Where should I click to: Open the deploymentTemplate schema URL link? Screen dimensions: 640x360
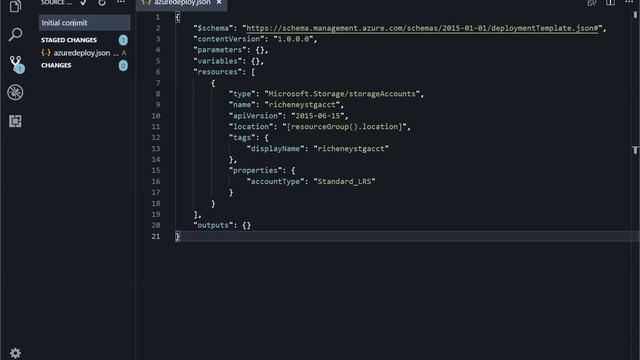tap(422, 28)
